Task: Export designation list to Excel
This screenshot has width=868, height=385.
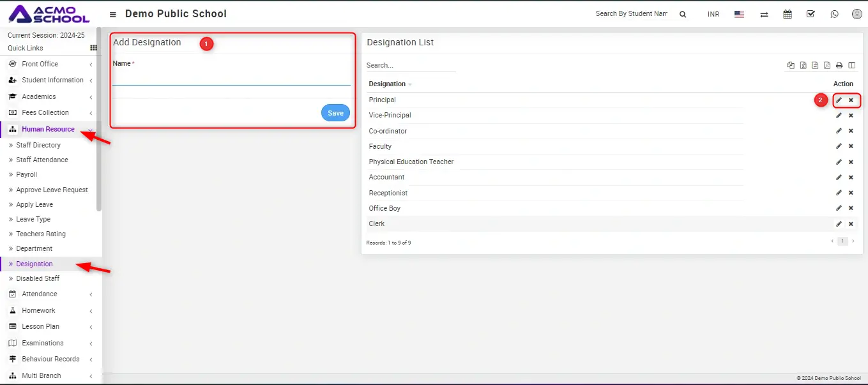Action: click(x=803, y=65)
